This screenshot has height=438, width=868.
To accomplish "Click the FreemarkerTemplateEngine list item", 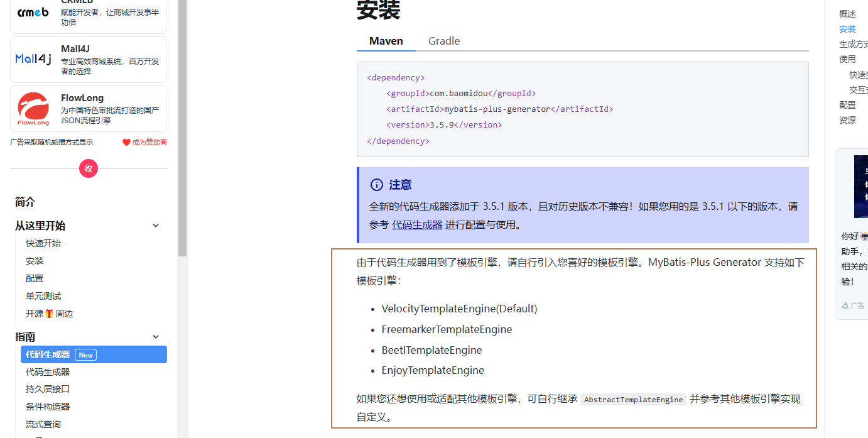I will pos(447,329).
